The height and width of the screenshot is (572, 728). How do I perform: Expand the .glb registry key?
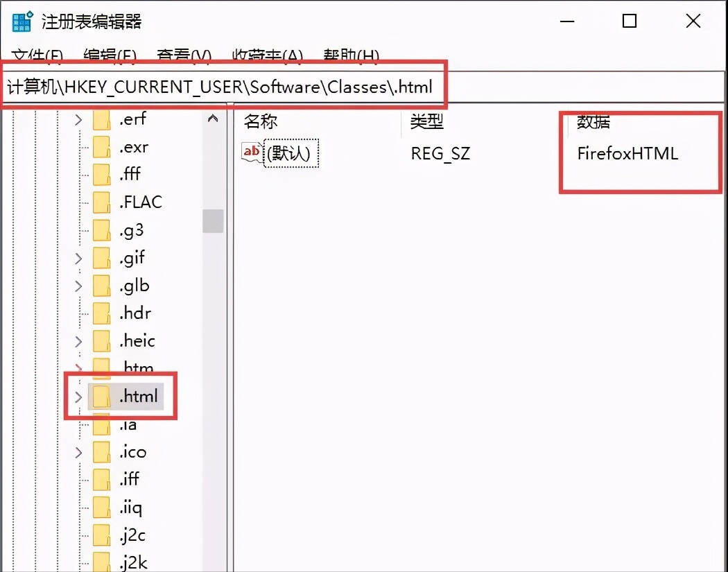pyautogui.click(x=78, y=286)
